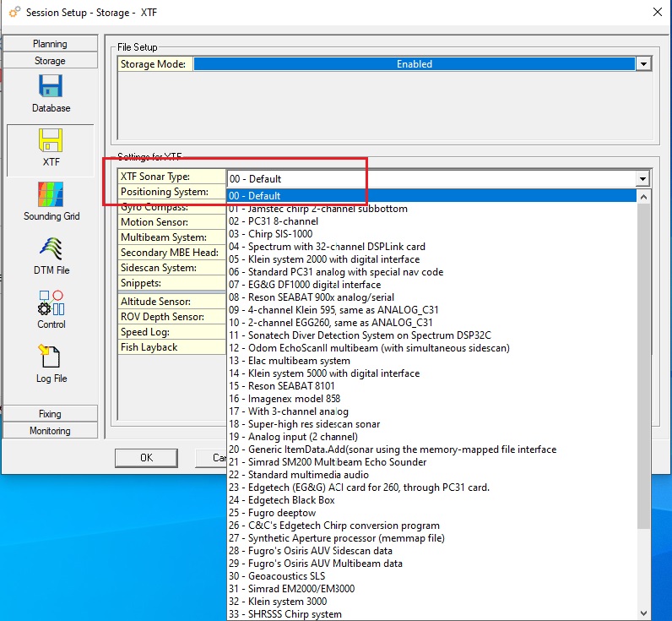Select 25 - Fugro deeptow
This screenshot has height=621, width=672.
(431, 513)
